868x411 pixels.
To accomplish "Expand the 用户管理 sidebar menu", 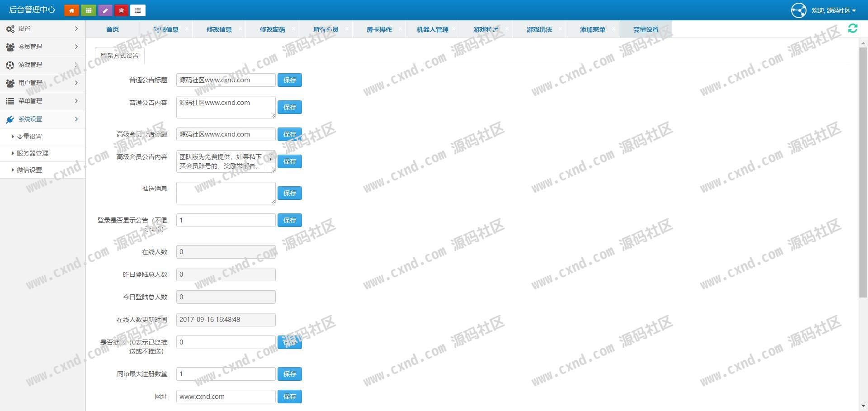I will click(42, 83).
